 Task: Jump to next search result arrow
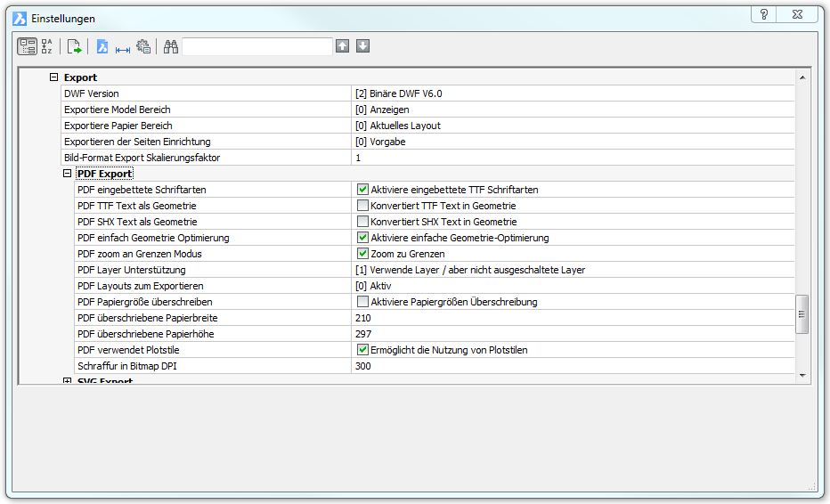(x=362, y=46)
